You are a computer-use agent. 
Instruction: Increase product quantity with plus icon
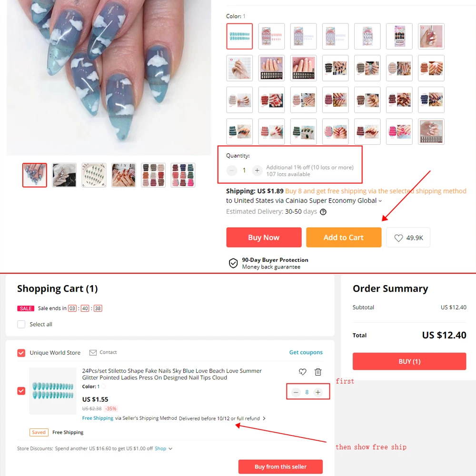[257, 170]
